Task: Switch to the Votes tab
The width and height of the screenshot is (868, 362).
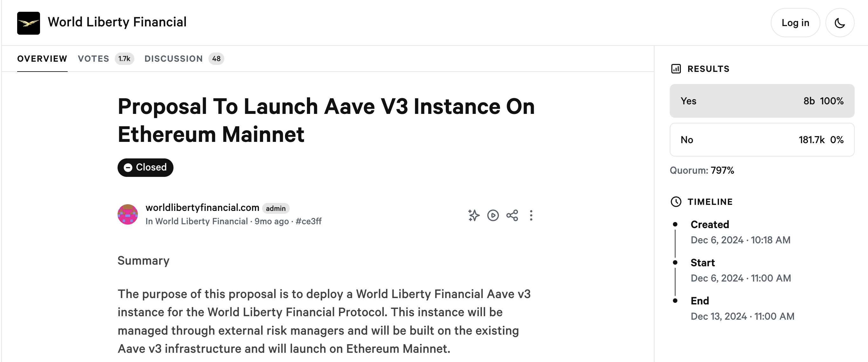Action: 94,59
